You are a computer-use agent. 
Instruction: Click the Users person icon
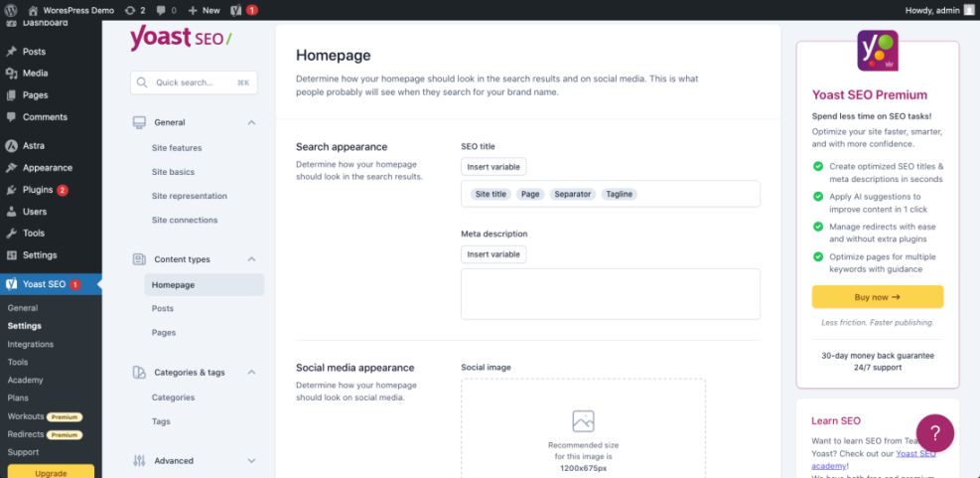[11, 212]
